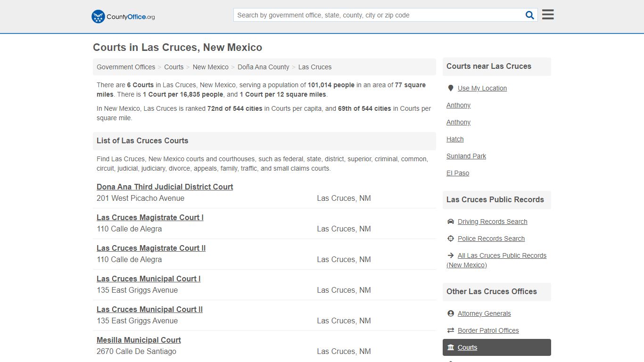
Task: Click the Border Patrol arrows icon
Action: coord(451,330)
